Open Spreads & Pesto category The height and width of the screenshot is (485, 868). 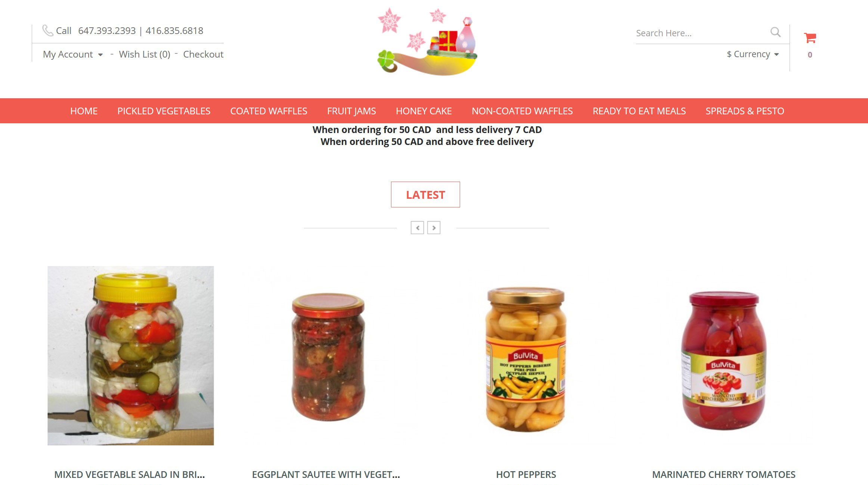(745, 111)
